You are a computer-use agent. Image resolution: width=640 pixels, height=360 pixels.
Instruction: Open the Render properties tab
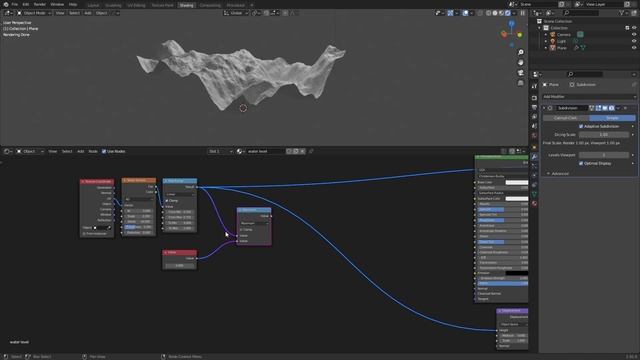534,98
